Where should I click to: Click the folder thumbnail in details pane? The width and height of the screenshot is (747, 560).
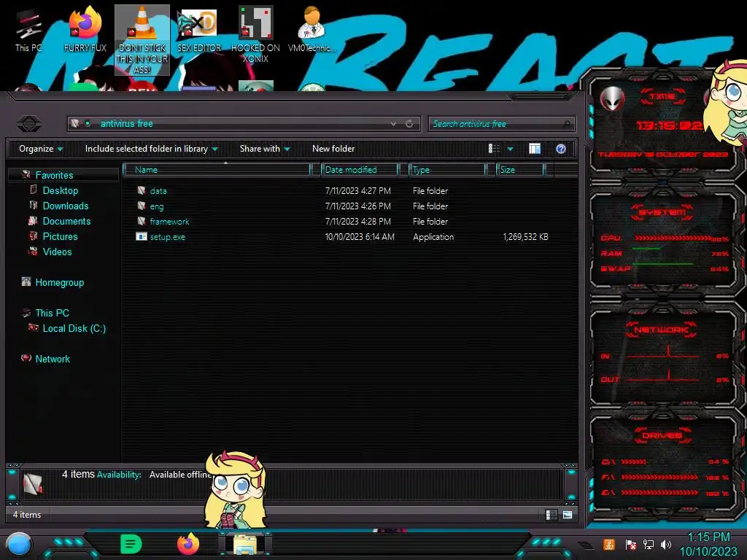pos(33,483)
